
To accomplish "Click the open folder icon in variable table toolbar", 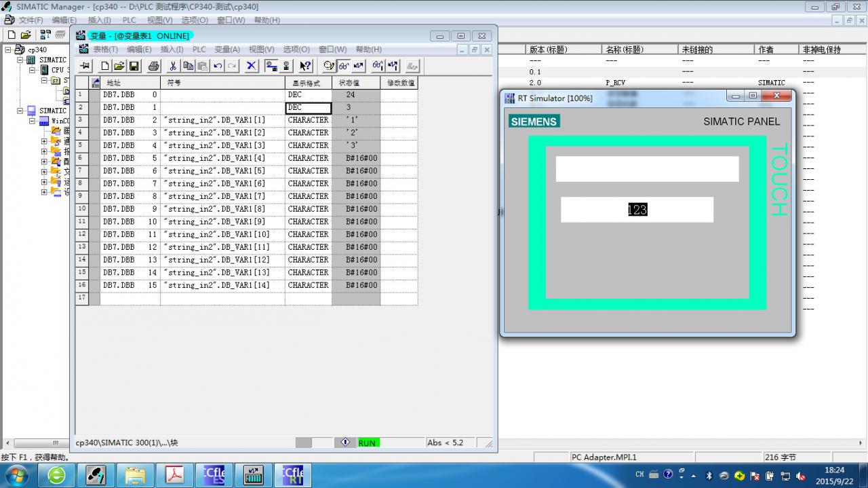I will click(119, 66).
